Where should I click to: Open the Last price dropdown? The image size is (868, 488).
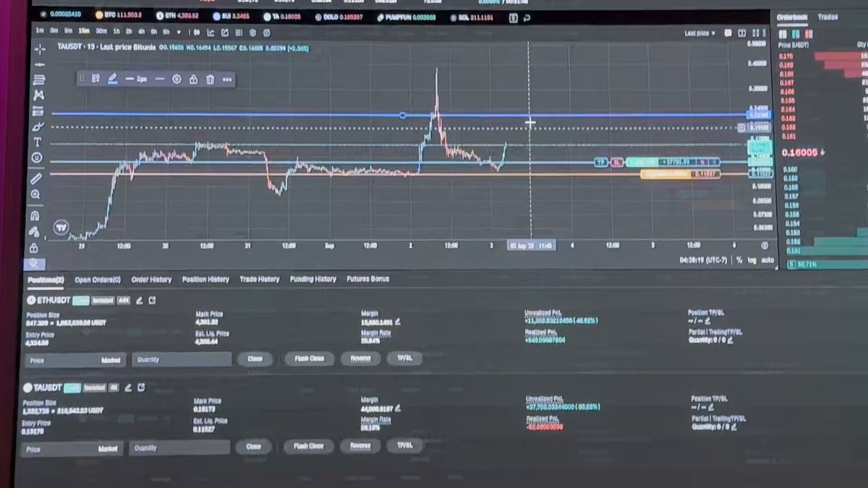coord(699,33)
